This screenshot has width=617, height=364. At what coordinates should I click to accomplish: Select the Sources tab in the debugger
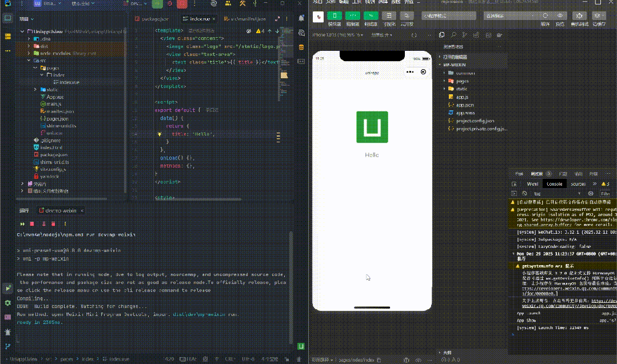(x=578, y=184)
